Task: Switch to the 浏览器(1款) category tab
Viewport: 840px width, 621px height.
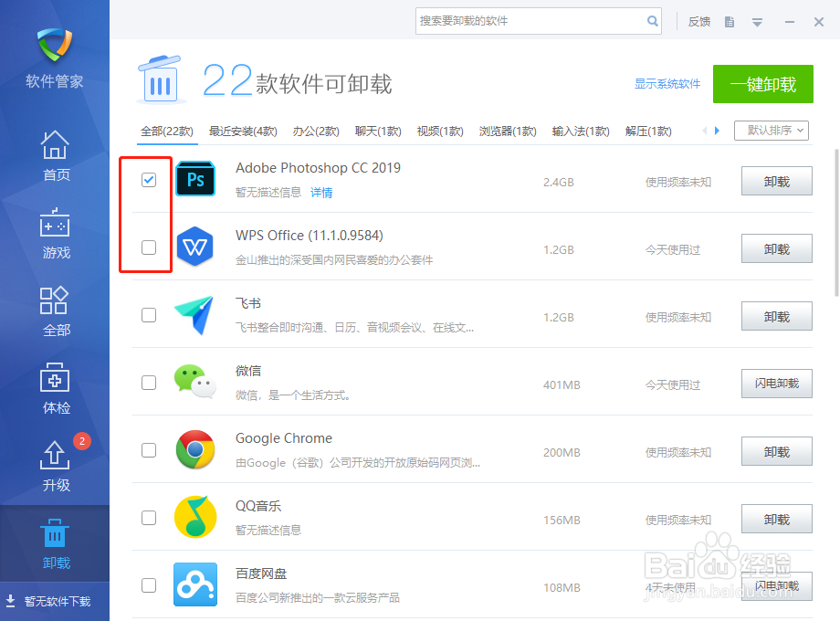Action: (508, 131)
